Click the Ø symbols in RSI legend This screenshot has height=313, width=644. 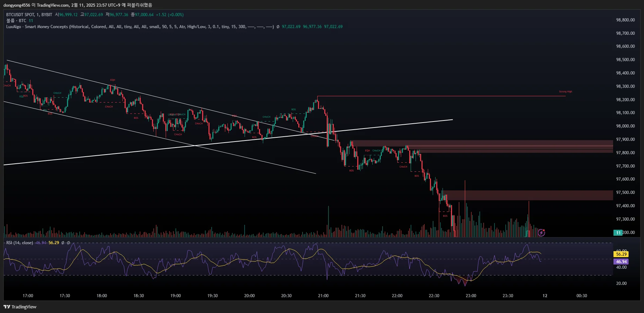click(x=66, y=243)
